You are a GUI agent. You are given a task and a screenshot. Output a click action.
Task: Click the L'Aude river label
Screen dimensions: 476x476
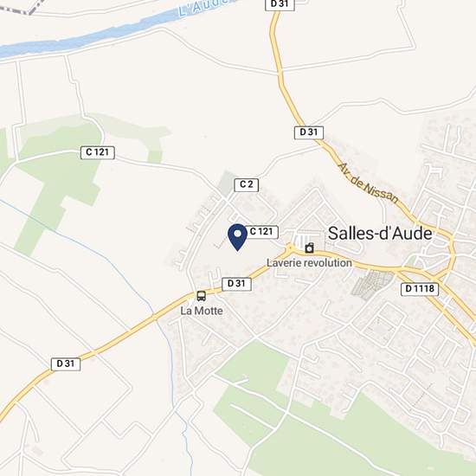(203, 8)
